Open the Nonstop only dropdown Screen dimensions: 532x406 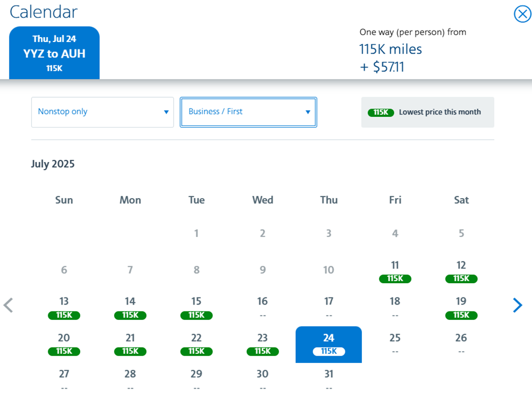click(103, 112)
